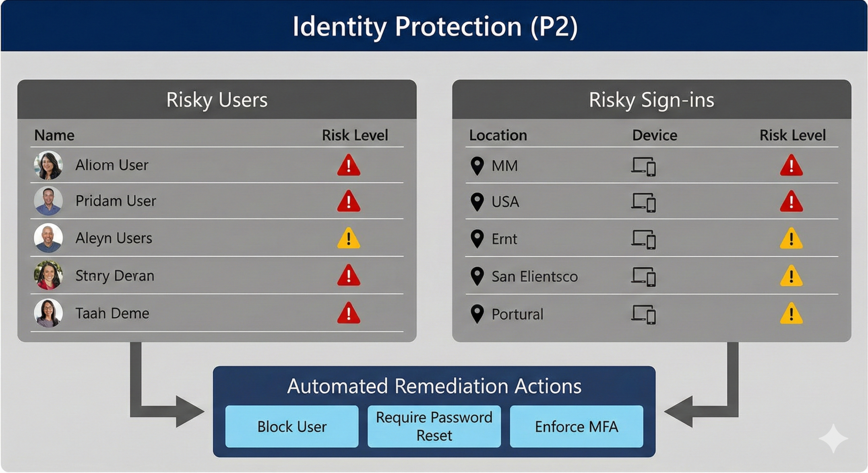Click red risk icon for Taah Deme
This screenshot has height=473, width=868.
[x=349, y=314]
